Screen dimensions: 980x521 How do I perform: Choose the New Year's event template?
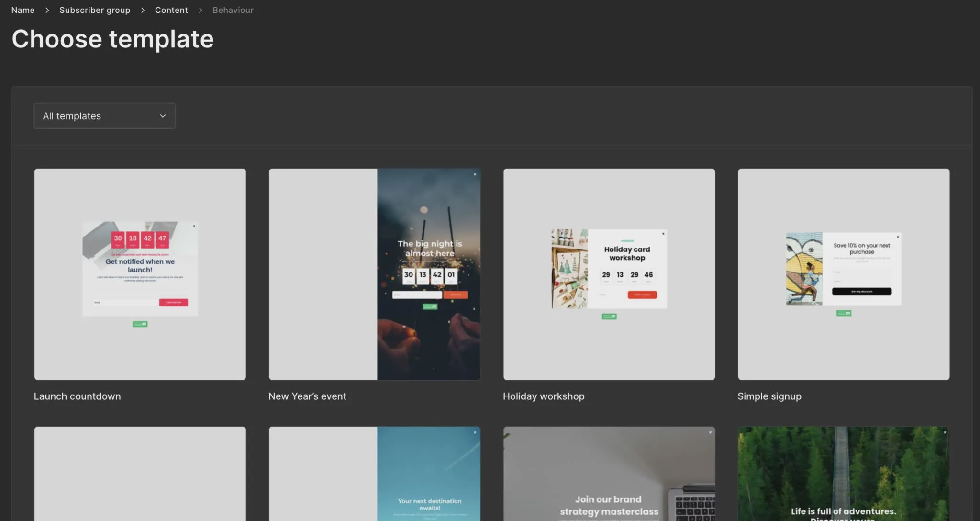[375, 274]
